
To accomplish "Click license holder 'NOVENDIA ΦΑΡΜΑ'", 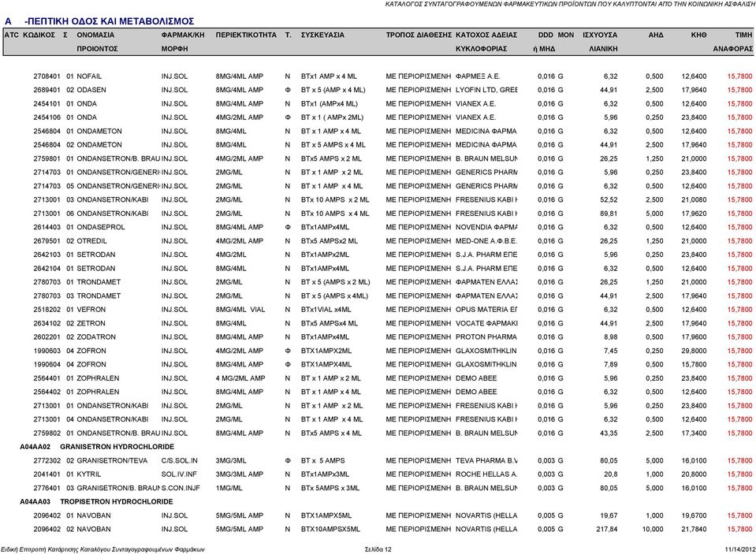I will click(486, 227).
